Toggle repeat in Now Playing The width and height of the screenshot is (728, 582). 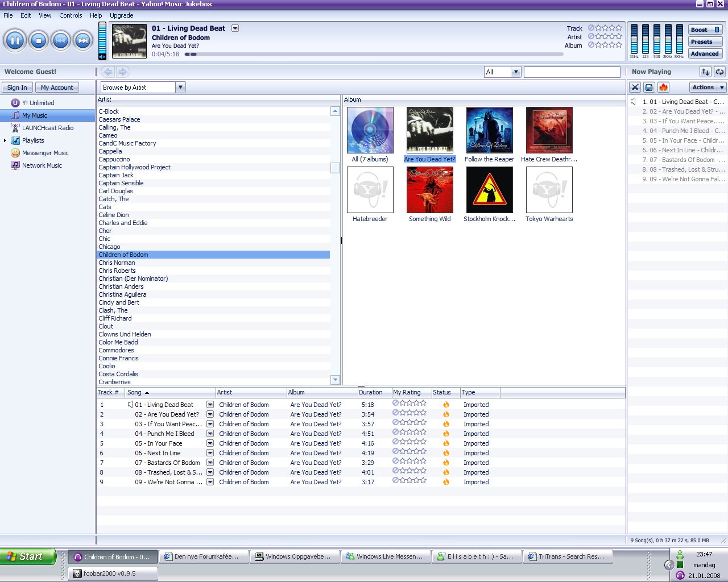[719, 72]
